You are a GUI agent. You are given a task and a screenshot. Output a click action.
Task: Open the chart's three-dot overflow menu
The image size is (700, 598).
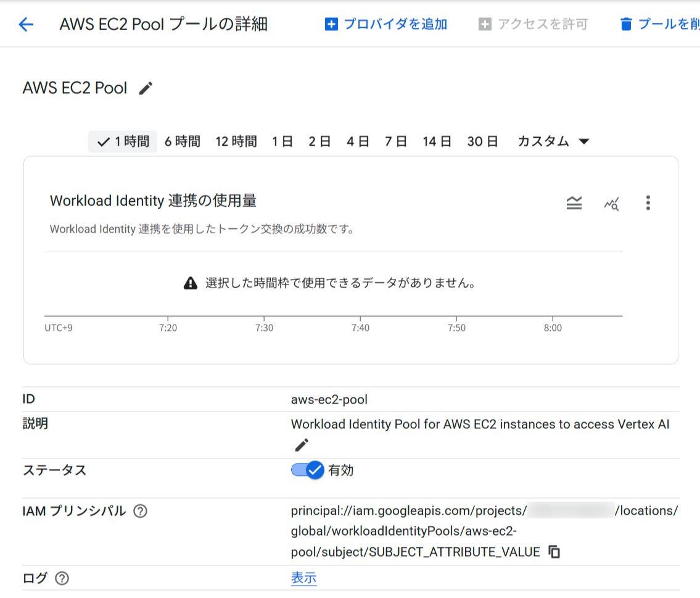[x=648, y=204]
